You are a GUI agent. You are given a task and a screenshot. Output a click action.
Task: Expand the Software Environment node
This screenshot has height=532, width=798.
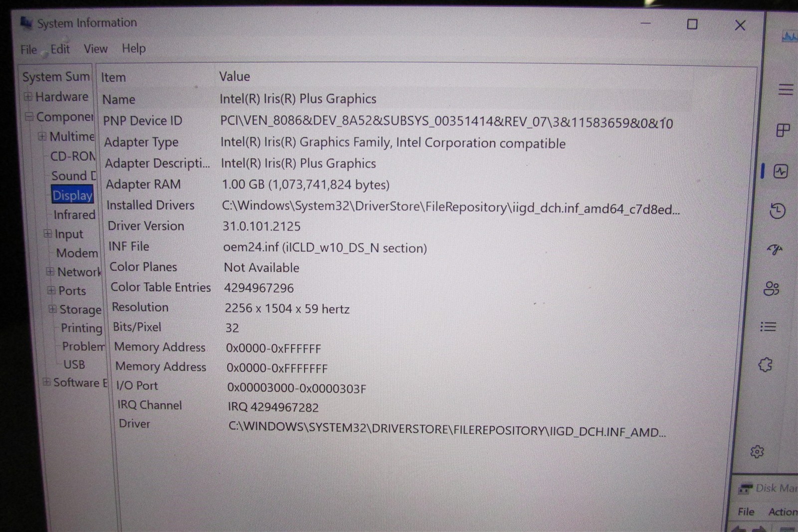click(46, 382)
